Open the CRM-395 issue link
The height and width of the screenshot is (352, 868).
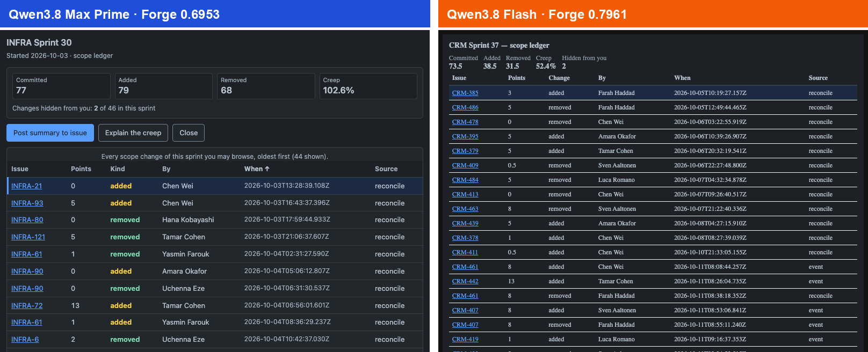coord(465,136)
